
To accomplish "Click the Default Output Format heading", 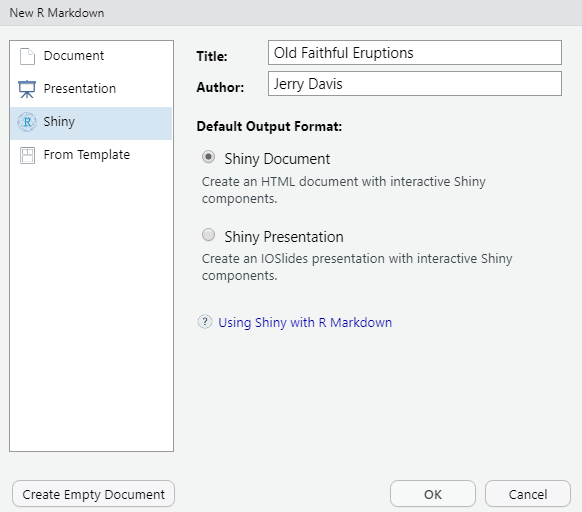I will click(x=269, y=127).
